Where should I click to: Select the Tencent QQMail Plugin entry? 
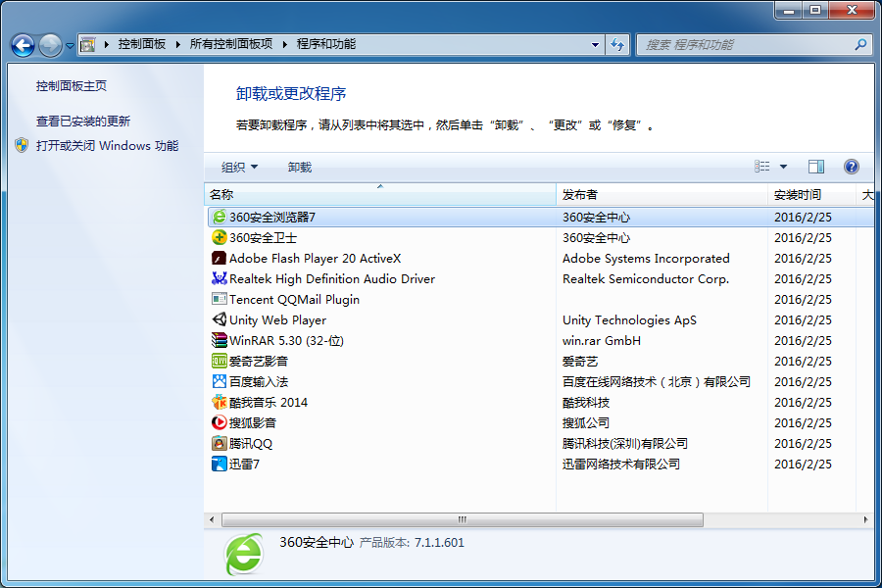pos(540,299)
